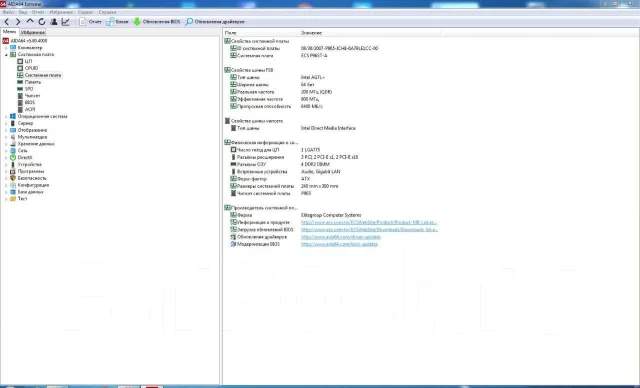Click the user silhouette toolbar icon
Image resolution: width=640 pixels, height=388 pixels.
[54, 22]
